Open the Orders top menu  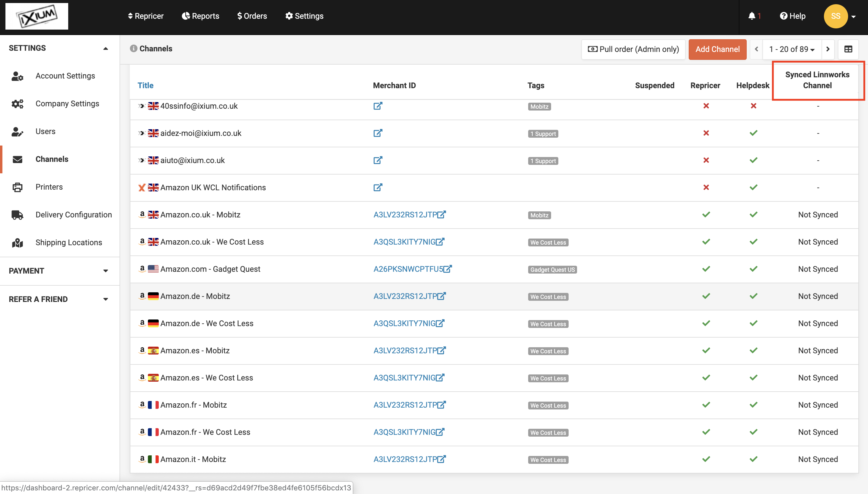tap(252, 16)
